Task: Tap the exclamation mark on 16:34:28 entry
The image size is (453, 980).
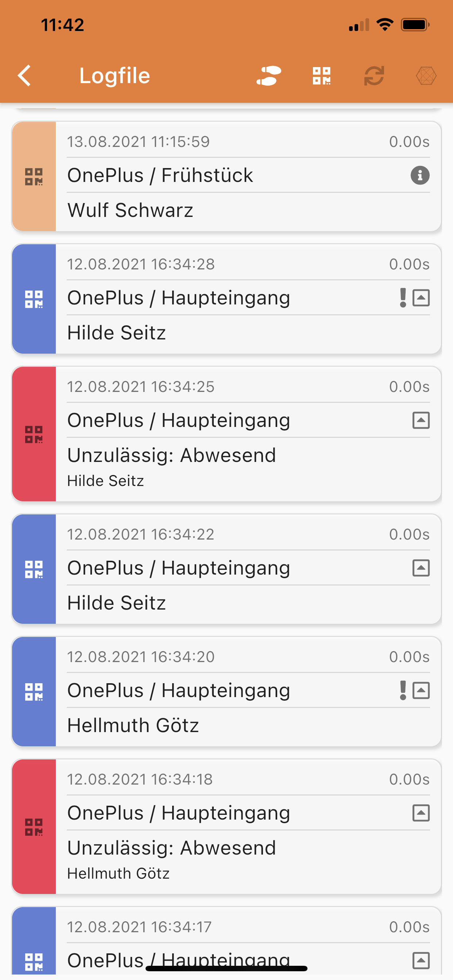Action: tap(403, 298)
